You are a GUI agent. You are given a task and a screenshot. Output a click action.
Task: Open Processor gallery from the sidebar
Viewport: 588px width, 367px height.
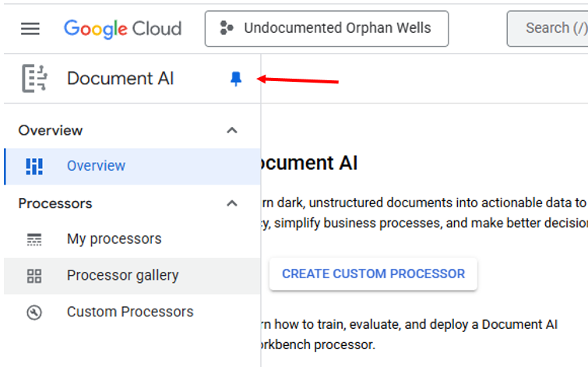pyautogui.click(x=122, y=276)
